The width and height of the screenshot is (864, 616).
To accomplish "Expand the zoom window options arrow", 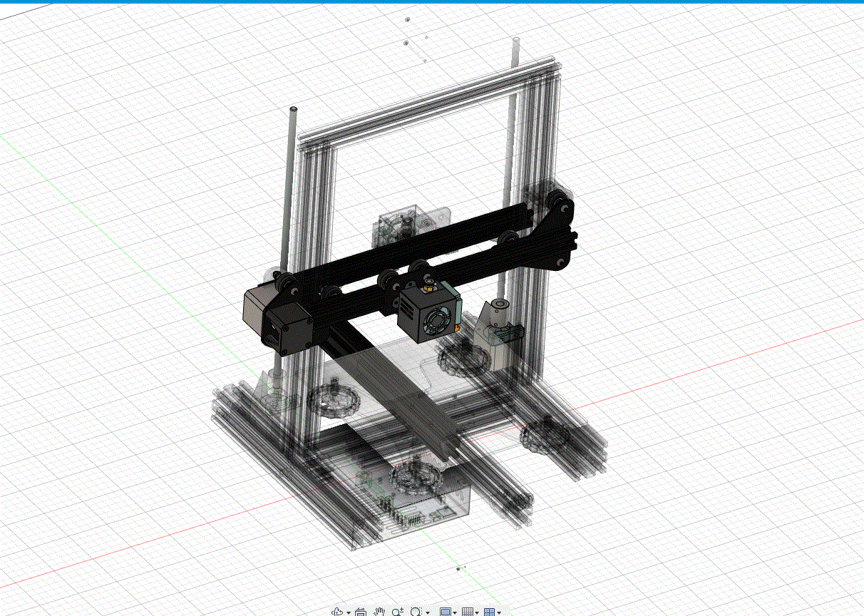I will point(428,612).
